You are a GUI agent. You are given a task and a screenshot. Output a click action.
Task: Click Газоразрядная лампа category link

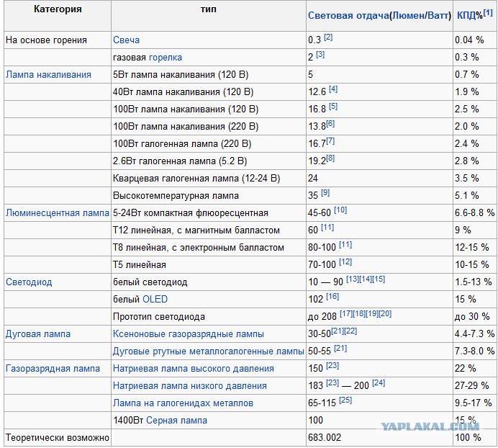pyautogui.click(x=53, y=369)
